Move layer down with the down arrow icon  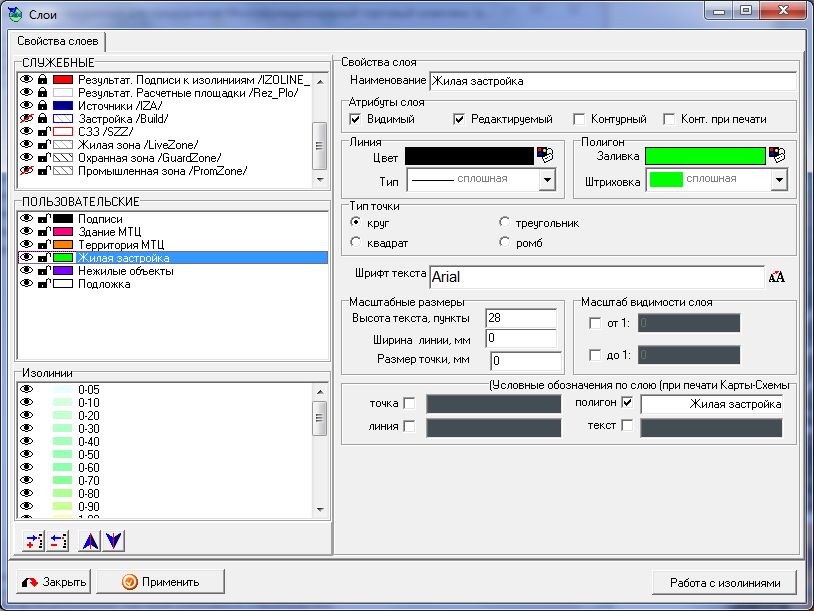(114, 540)
